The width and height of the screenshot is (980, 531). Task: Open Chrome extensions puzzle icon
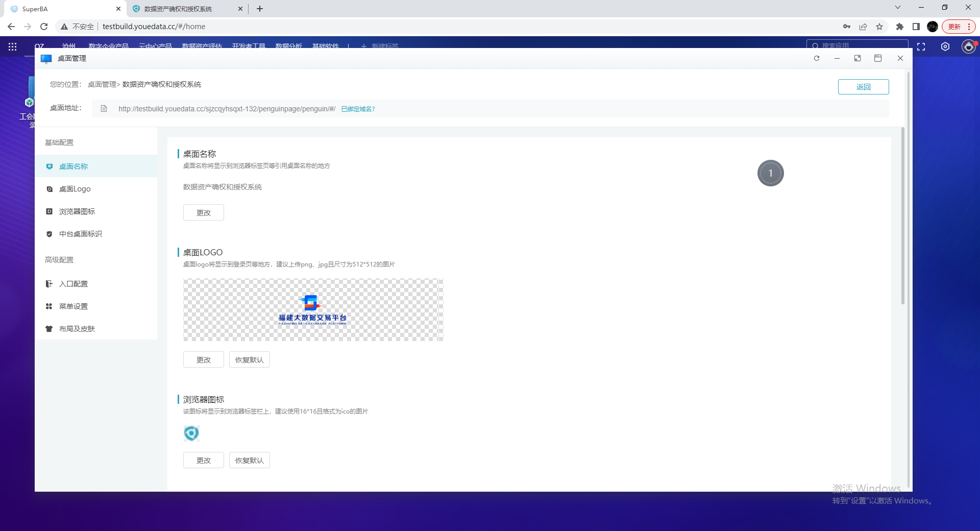point(900,27)
